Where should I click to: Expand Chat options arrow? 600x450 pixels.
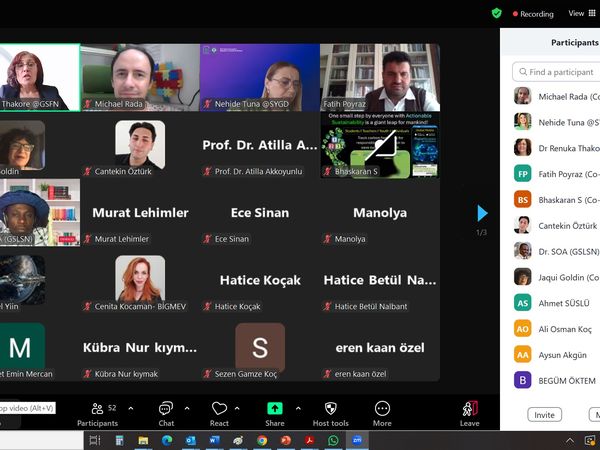(x=187, y=408)
